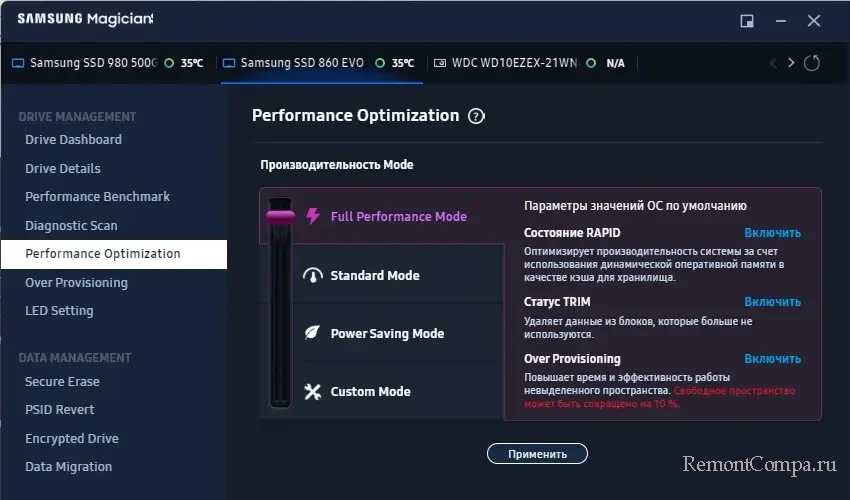Turn on Over Provisioning via Включить

coord(772,359)
